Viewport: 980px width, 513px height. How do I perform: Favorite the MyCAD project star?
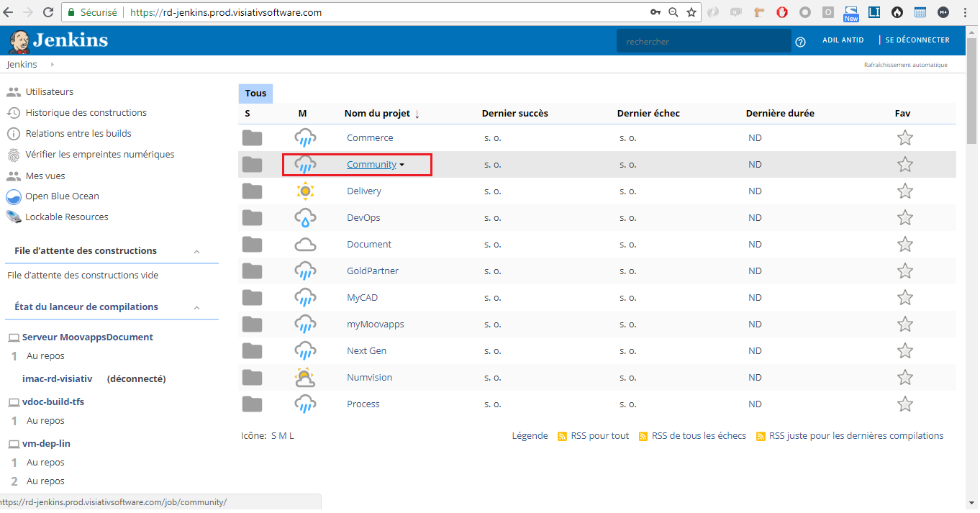pyautogui.click(x=905, y=298)
